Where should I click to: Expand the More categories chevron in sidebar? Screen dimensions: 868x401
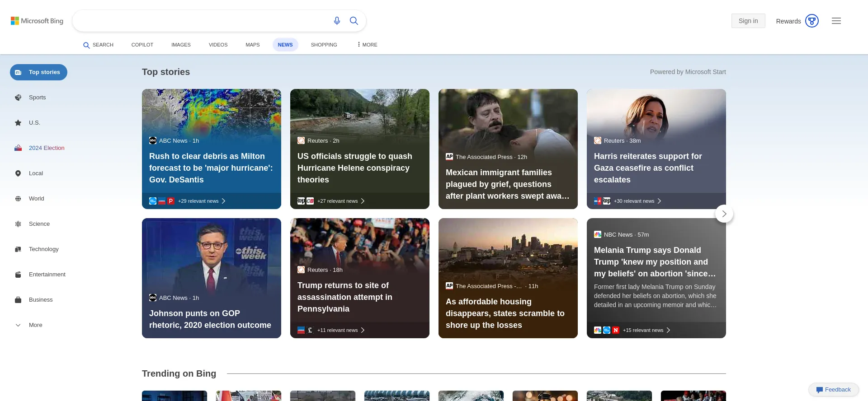(x=18, y=325)
